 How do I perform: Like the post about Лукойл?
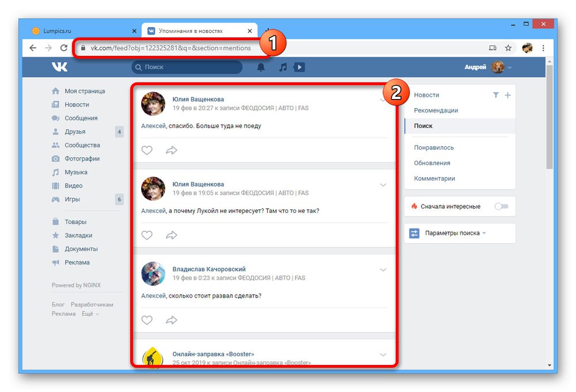147,235
